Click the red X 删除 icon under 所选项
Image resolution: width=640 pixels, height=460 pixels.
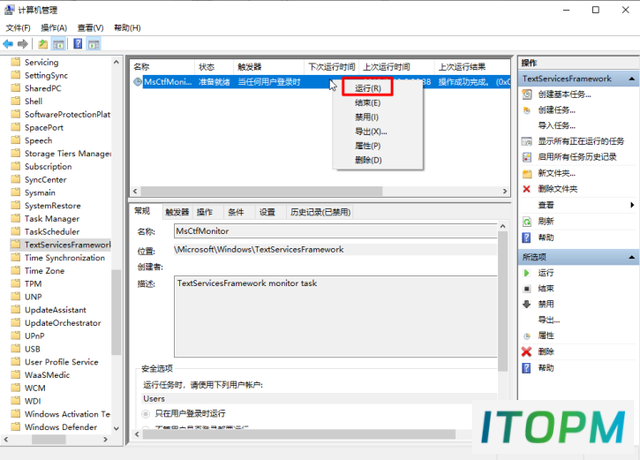[527, 351]
